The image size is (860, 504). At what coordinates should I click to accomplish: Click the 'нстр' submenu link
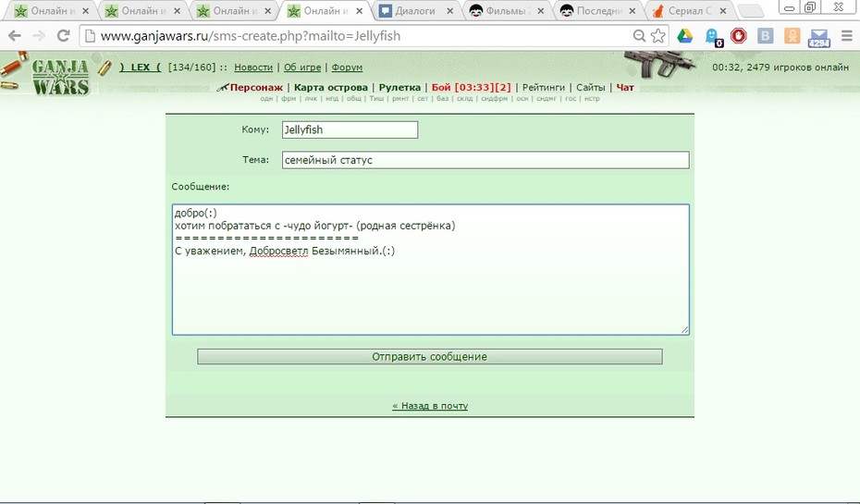592,99
